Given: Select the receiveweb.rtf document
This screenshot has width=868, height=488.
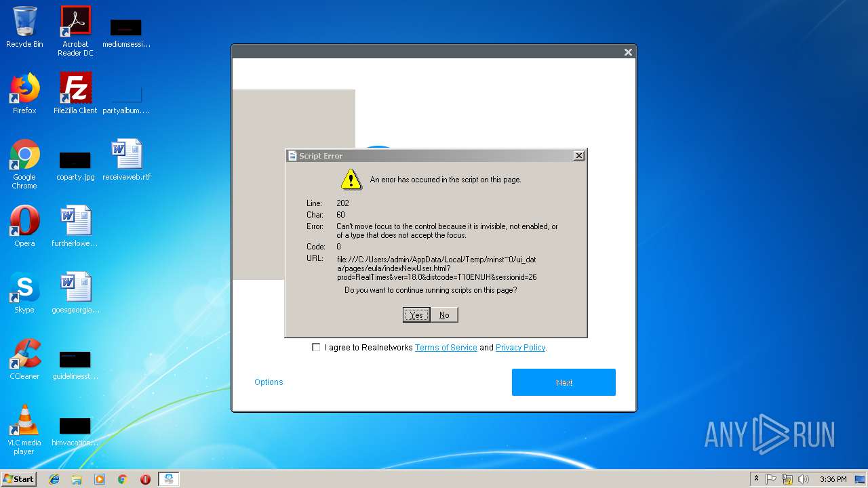Looking at the screenshot, I should point(126,160).
